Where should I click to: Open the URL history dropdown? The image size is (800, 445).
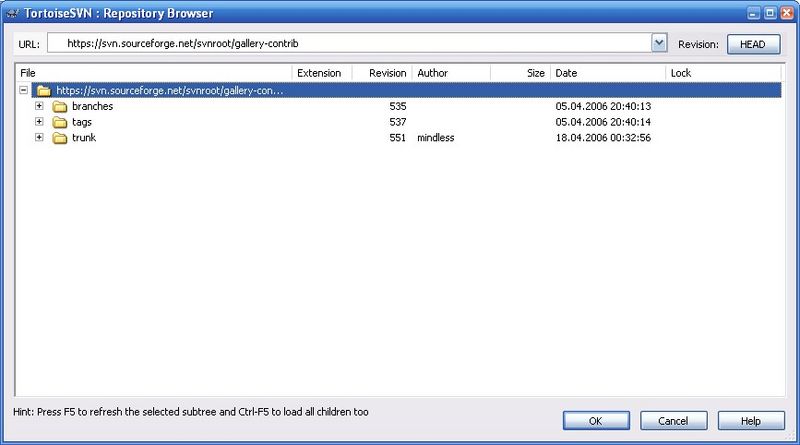[x=659, y=43]
